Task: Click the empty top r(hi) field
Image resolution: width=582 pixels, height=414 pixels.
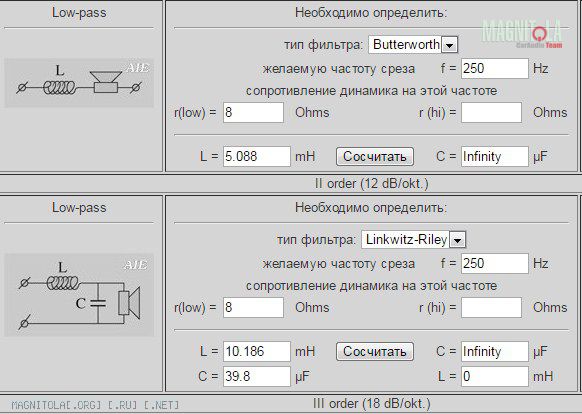Action: tap(491, 113)
